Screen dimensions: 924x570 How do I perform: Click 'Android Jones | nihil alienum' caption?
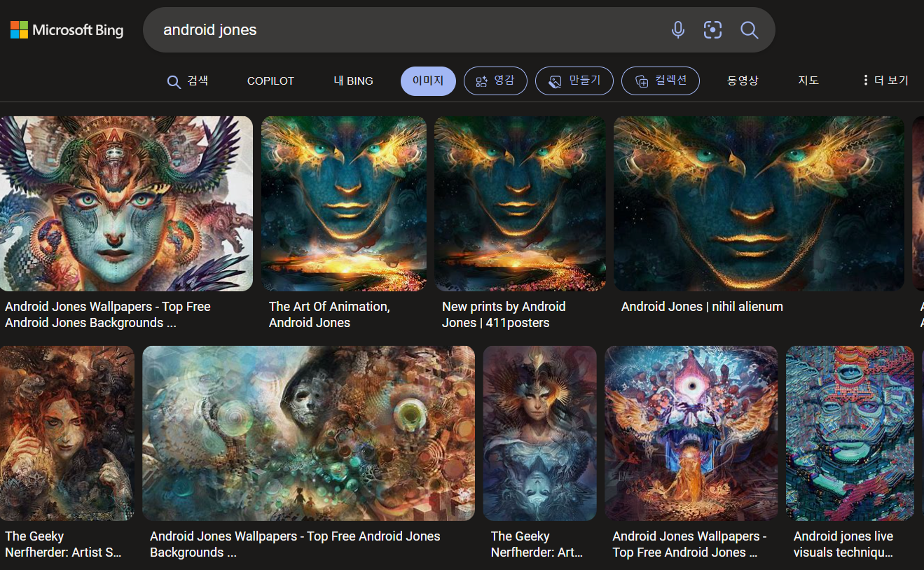pyautogui.click(x=702, y=307)
